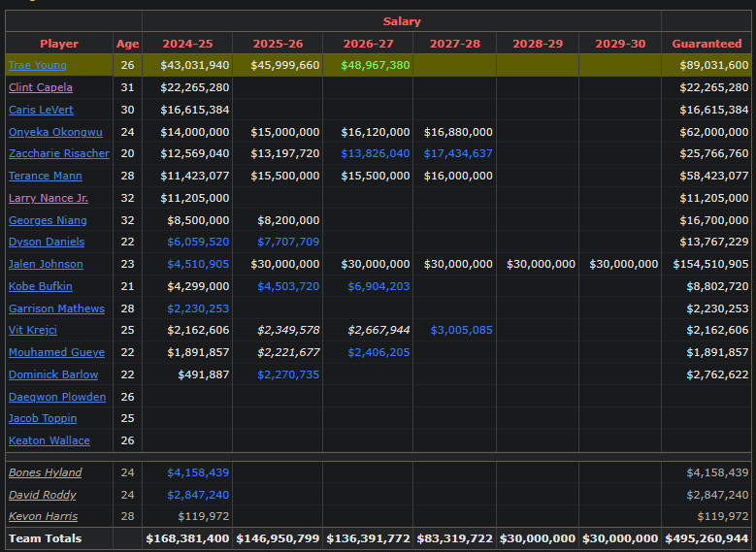
Task: Open Keaton Wallace's player page
Action: pyautogui.click(x=49, y=440)
